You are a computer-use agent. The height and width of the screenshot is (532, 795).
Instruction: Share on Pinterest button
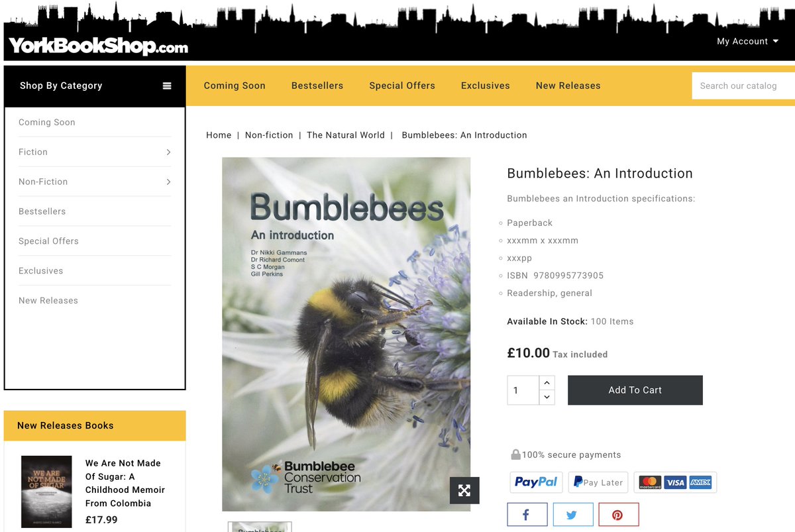pyautogui.click(x=619, y=515)
